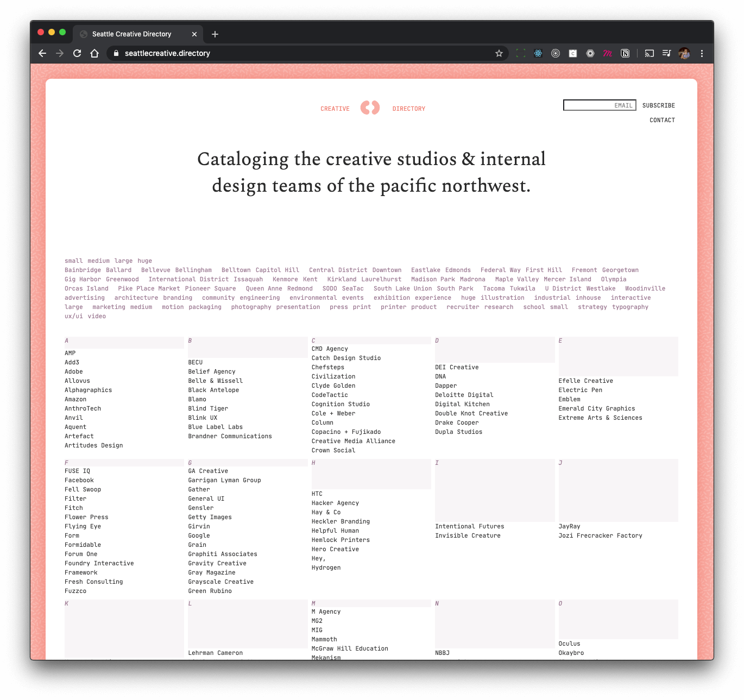This screenshot has height=700, width=744.
Task: Open the Facebook listing
Action: coord(79,480)
